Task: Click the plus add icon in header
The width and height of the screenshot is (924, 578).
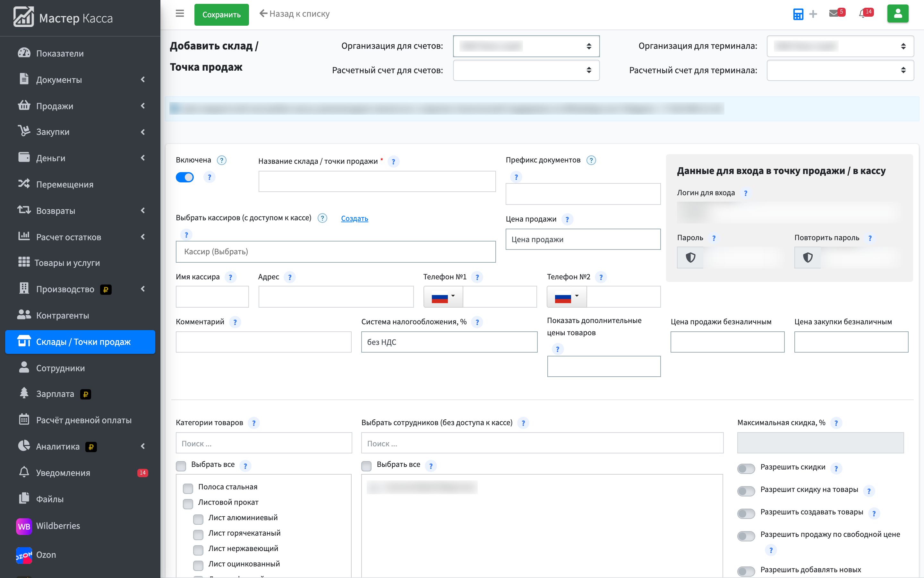Action: [x=813, y=14]
